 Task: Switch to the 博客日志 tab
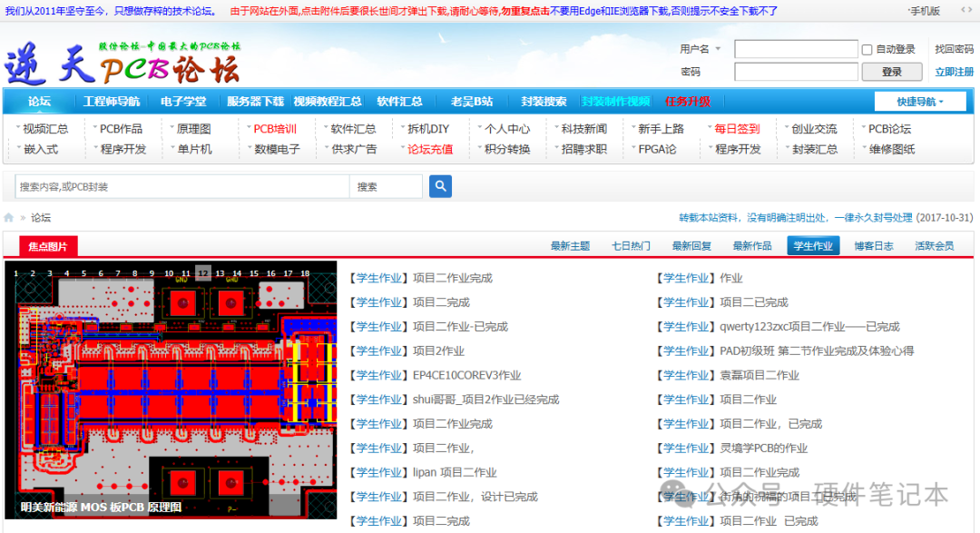[873, 246]
